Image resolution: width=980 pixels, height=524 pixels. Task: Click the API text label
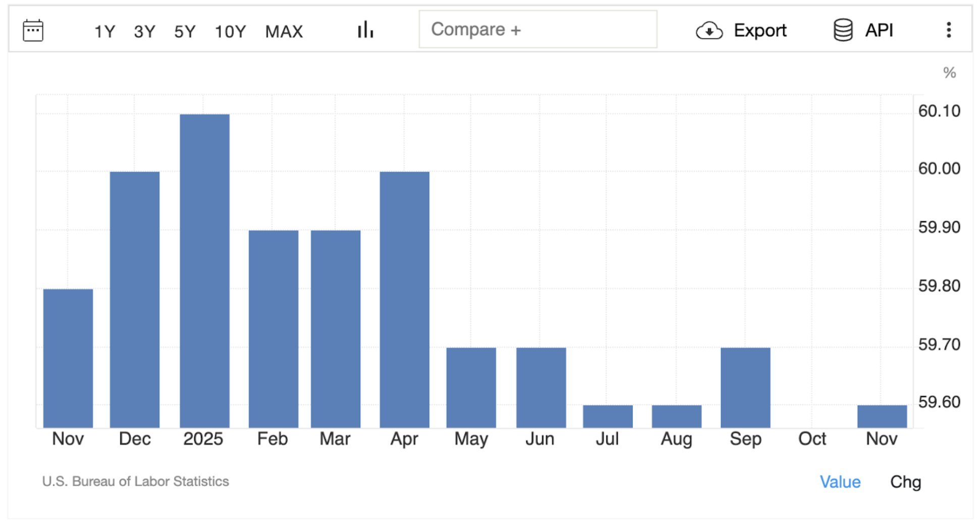point(879,30)
